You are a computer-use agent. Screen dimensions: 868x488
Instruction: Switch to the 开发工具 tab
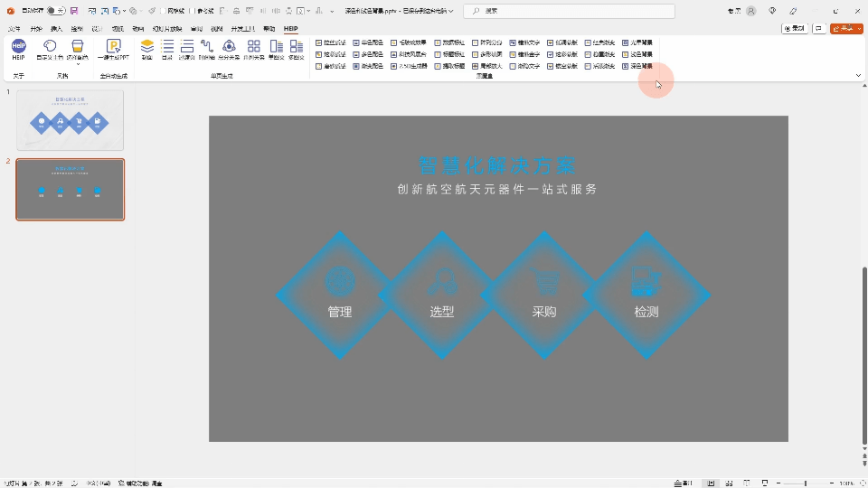point(242,29)
